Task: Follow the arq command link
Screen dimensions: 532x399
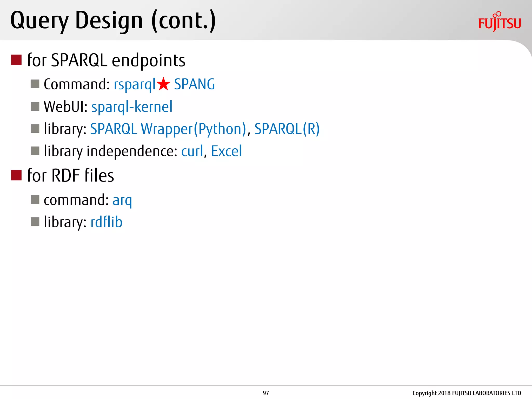Action: tap(122, 201)
